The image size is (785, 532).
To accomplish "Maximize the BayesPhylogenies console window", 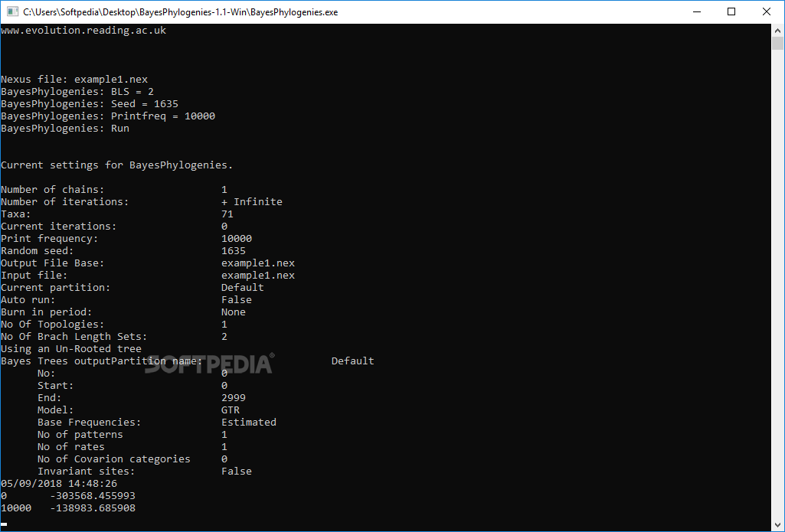I will 731,11.
